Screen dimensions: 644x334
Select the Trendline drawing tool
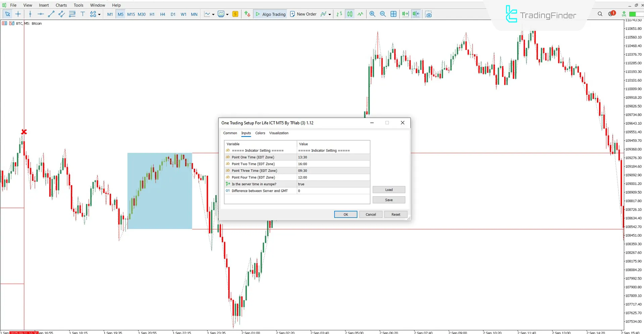(51, 14)
